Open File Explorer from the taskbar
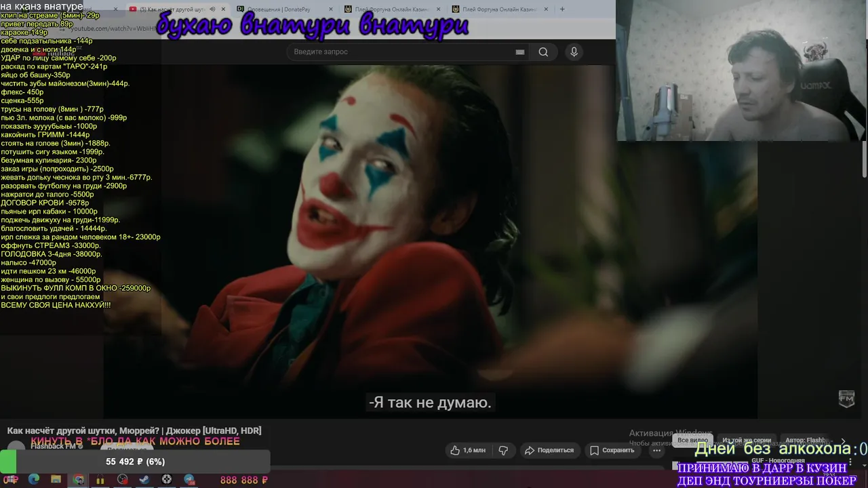The width and height of the screenshot is (868, 488). point(56,479)
